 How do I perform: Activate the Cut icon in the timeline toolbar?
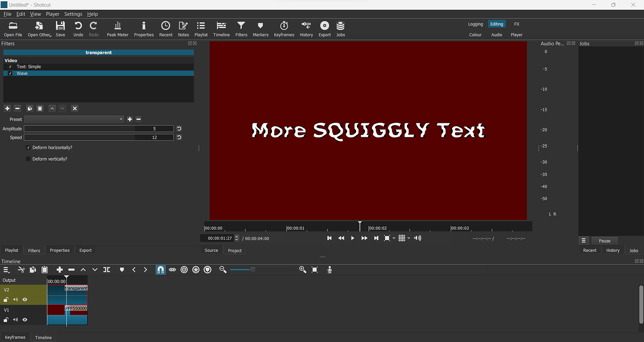tap(21, 270)
